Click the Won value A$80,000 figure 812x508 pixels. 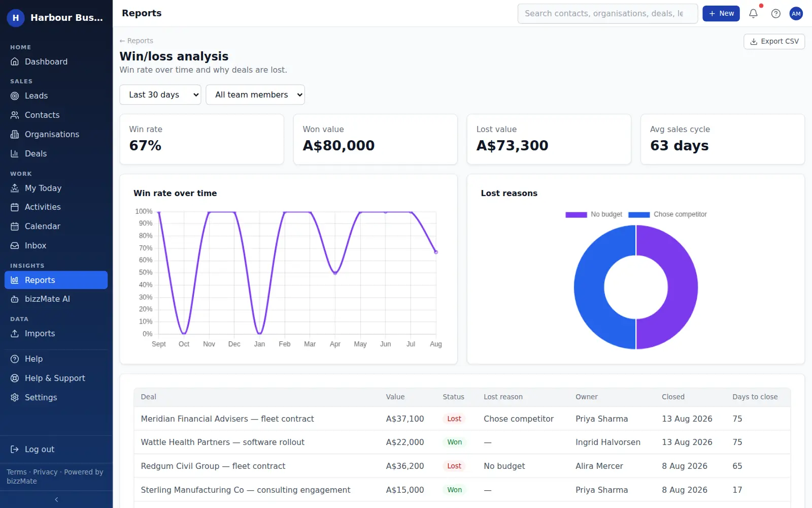(339, 146)
